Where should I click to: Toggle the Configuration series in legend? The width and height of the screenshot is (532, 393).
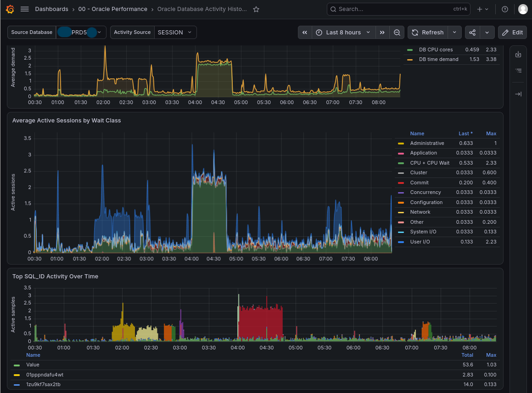(x=426, y=202)
